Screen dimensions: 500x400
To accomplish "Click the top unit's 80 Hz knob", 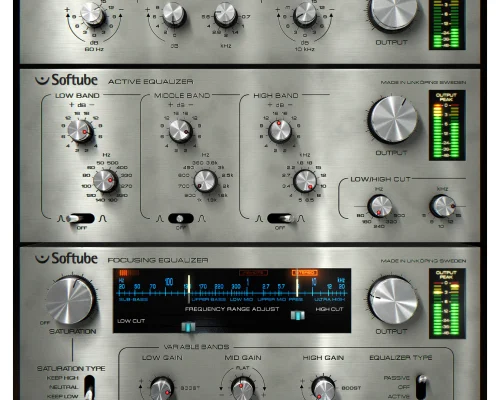I will (92, 14).
